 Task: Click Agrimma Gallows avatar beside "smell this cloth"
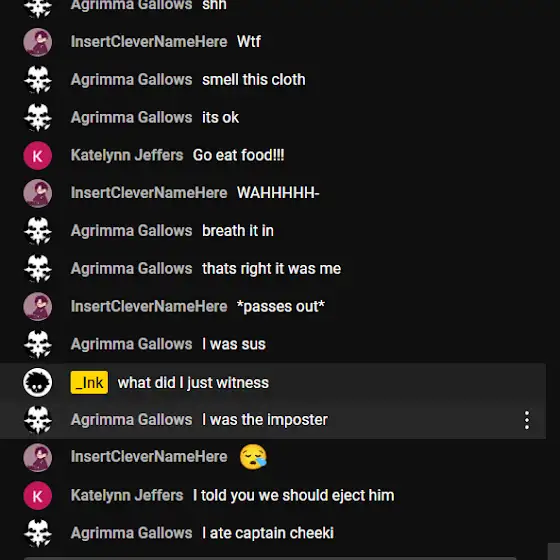coord(38,80)
